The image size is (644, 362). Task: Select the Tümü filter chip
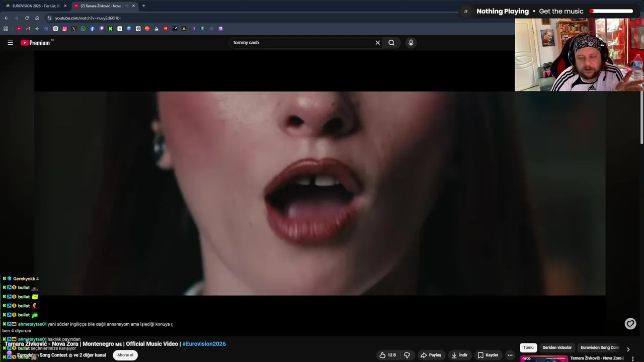528,347
